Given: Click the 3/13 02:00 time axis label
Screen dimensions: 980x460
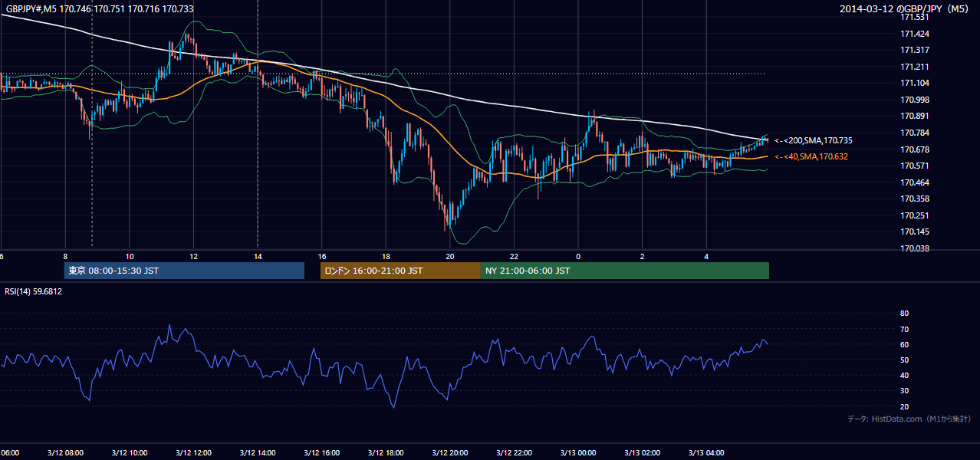Looking at the screenshot, I should point(643,452).
